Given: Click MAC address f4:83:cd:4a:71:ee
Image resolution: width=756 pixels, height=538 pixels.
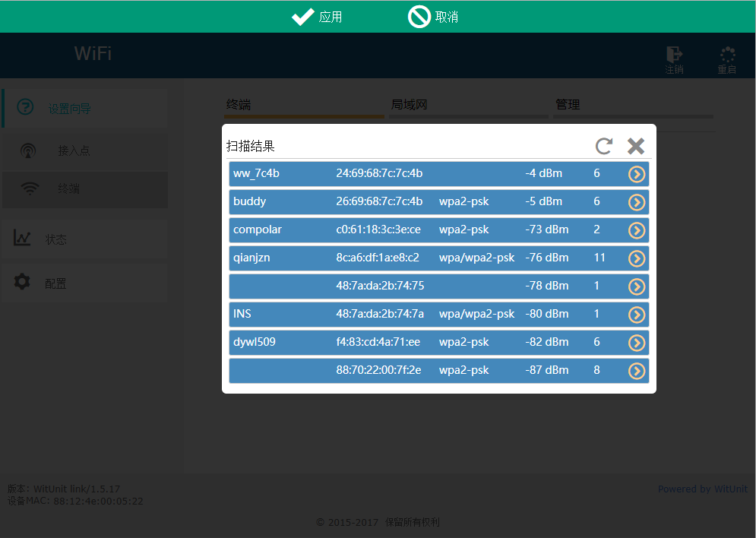Looking at the screenshot, I should (378, 342).
